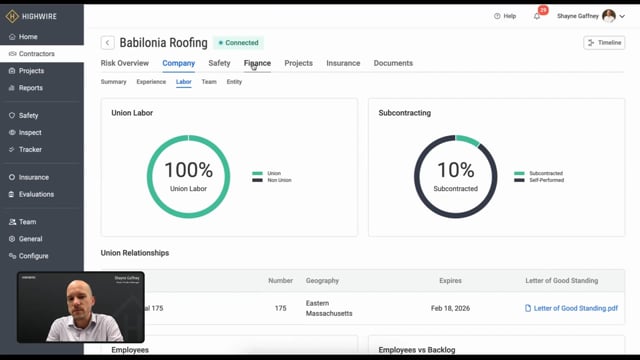Click the Projects sidebar icon

coord(12,71)
